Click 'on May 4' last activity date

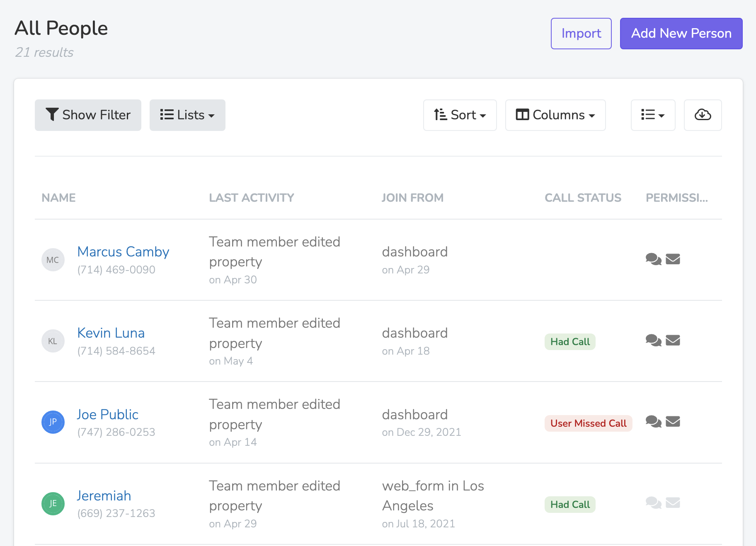231,361
